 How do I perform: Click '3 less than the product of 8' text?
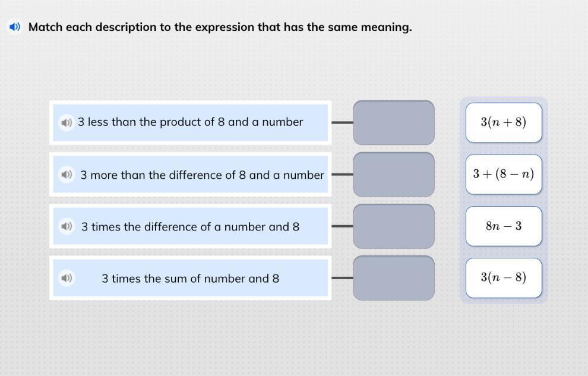point(151,122)
